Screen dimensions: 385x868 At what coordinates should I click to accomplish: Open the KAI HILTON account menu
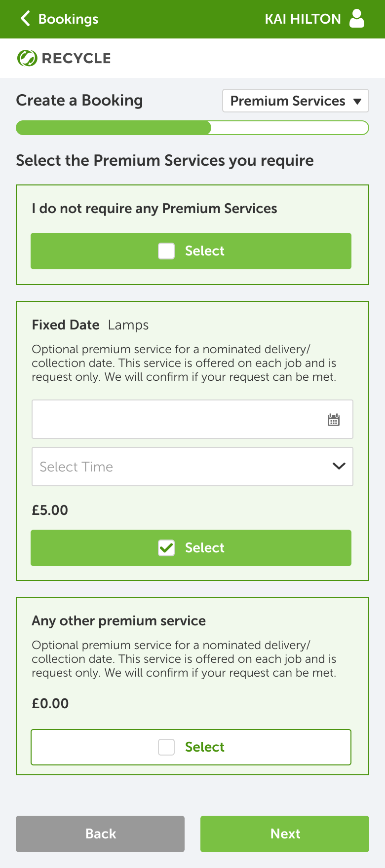(314, 19)
